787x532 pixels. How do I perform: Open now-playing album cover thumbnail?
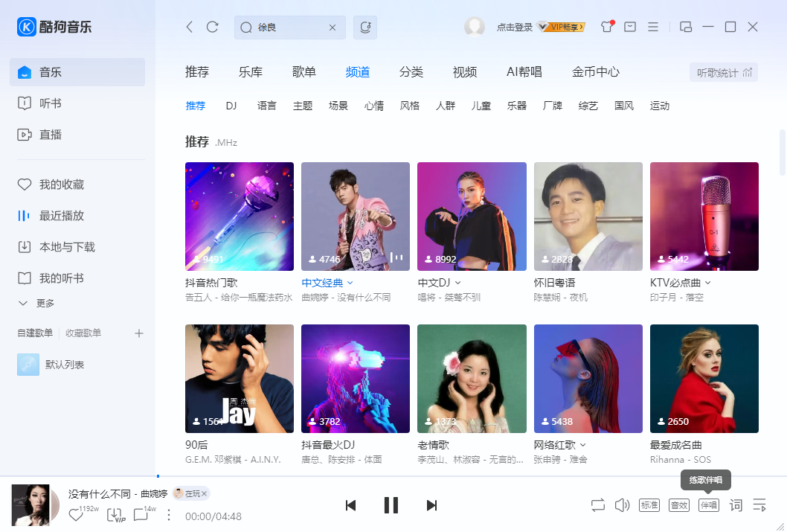coord(30,505)
